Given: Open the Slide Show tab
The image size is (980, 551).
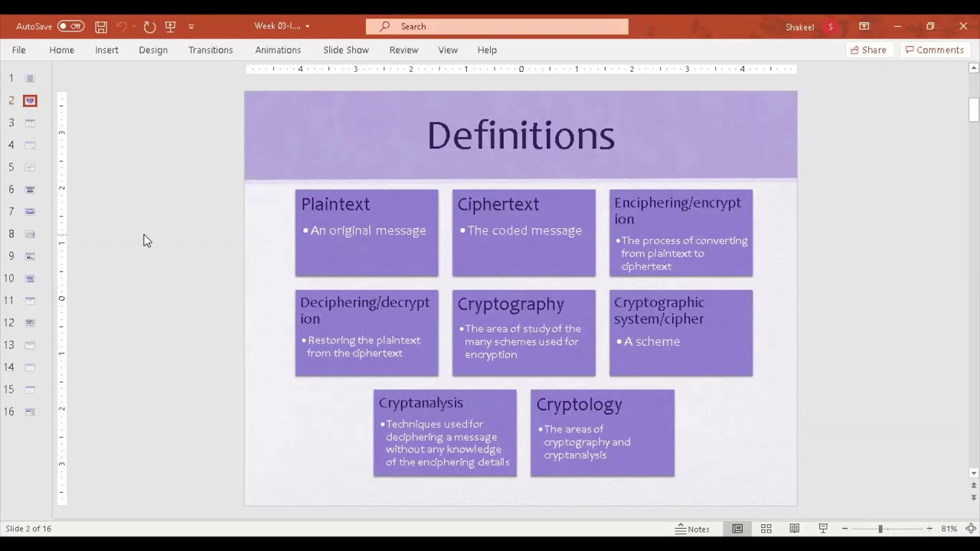Looking at the screenshot, I should [346, 50].
